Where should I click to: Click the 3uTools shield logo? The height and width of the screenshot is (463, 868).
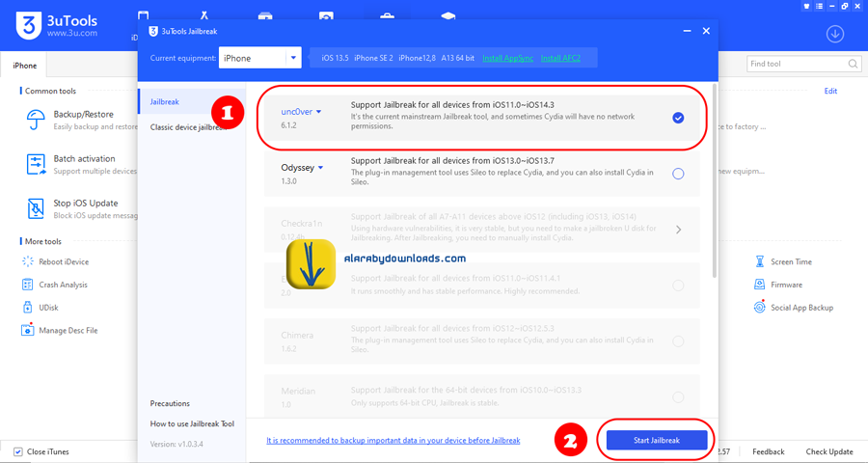point(29,24)
